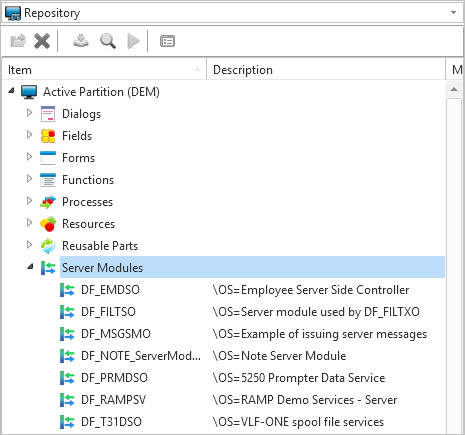Click the delete X toolbar icon
Viewport: 465px width, 435px height.
click(x=42, y=41)
